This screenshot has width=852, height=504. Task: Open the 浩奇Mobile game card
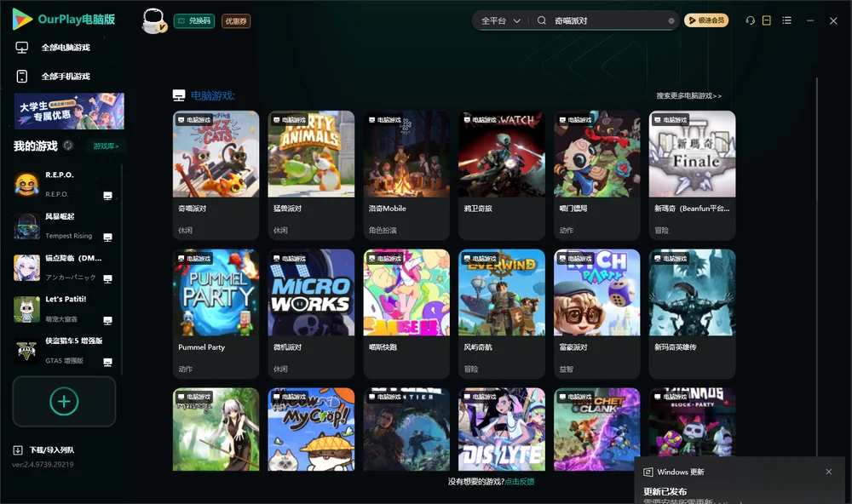click(406, 175)
